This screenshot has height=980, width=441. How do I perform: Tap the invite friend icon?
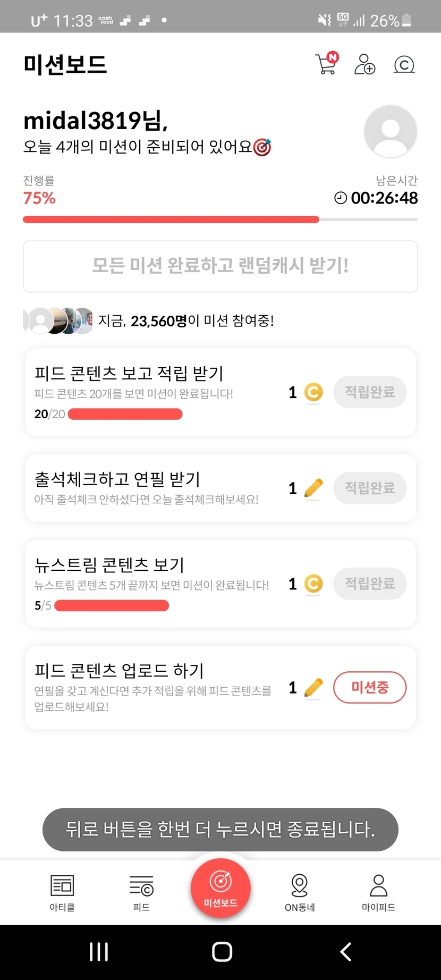(364, 64)
